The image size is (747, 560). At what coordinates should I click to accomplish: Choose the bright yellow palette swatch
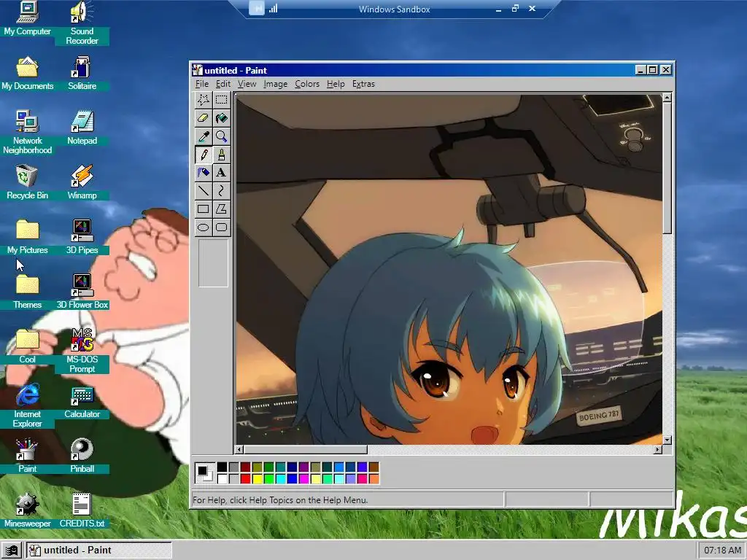click(x=258, y=478)
